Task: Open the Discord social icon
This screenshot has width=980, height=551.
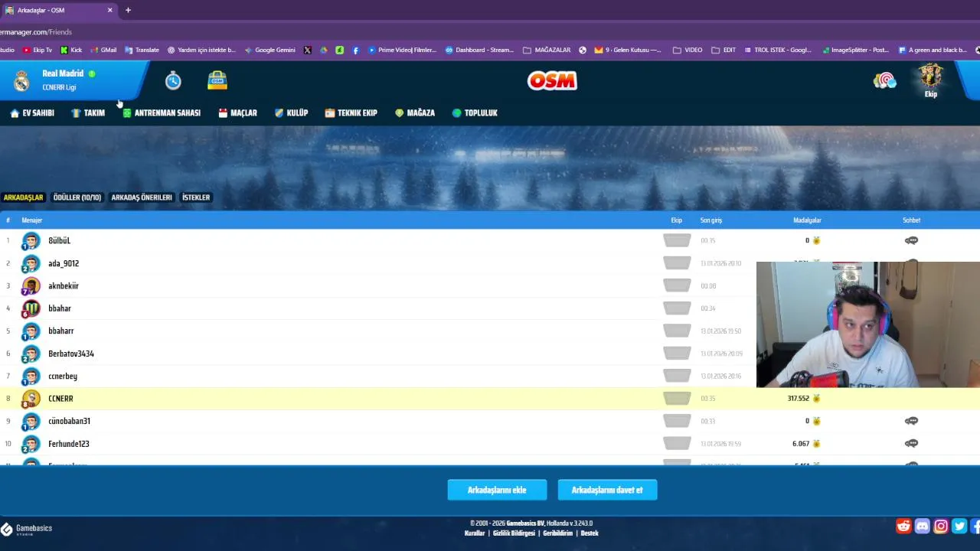Action: [x=923, y=526]
